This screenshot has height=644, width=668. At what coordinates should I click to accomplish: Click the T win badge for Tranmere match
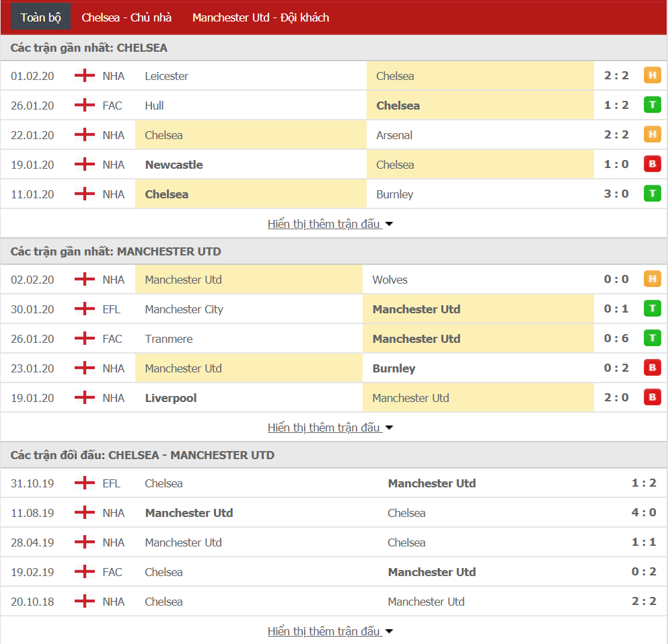(653, 338)
